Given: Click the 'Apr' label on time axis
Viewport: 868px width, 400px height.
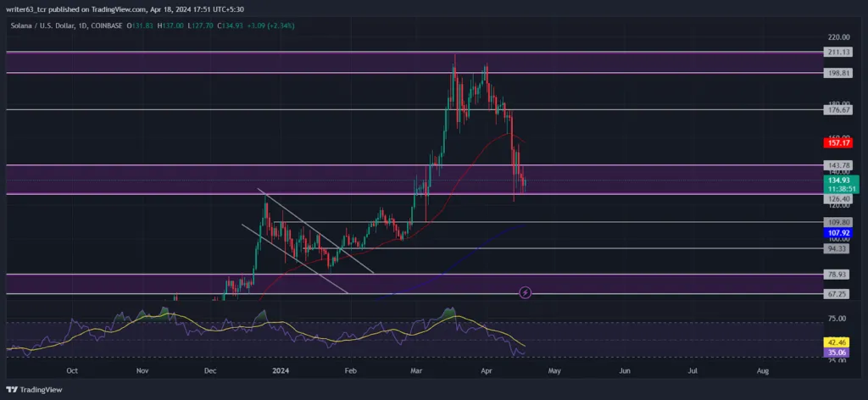Looking at the screenshot, I should point(486,371).
